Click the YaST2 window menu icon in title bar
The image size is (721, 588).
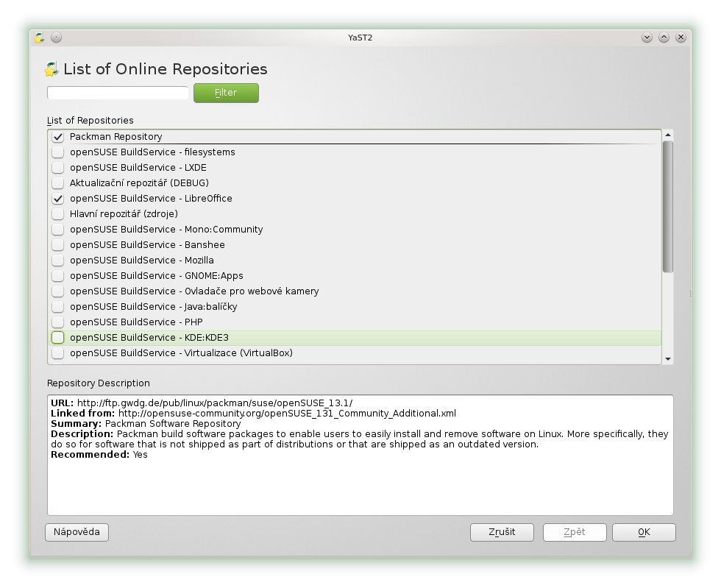point(40,38)
